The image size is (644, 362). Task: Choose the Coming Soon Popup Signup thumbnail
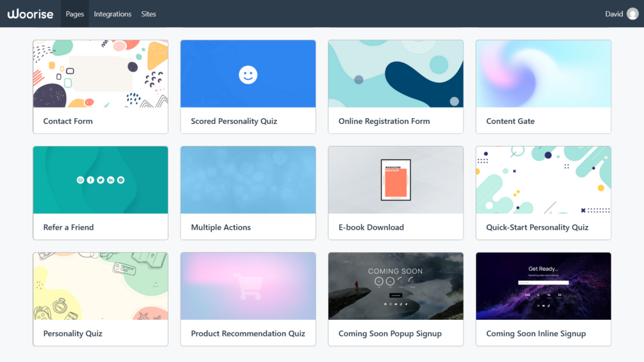click(396, 286)
